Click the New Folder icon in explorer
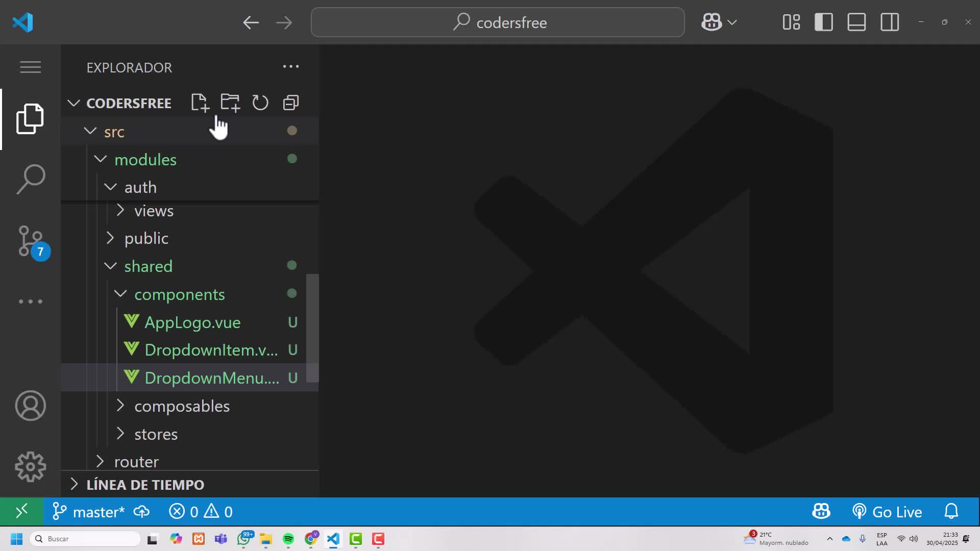This screenshot has width=980, height=551. tap(230, 103)
